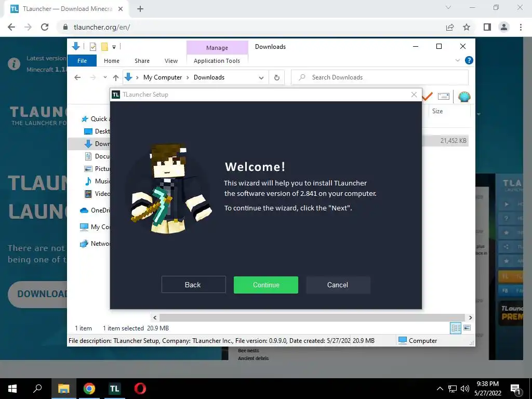Click quick access Properties checkmark icon

(x=92, y=47)
